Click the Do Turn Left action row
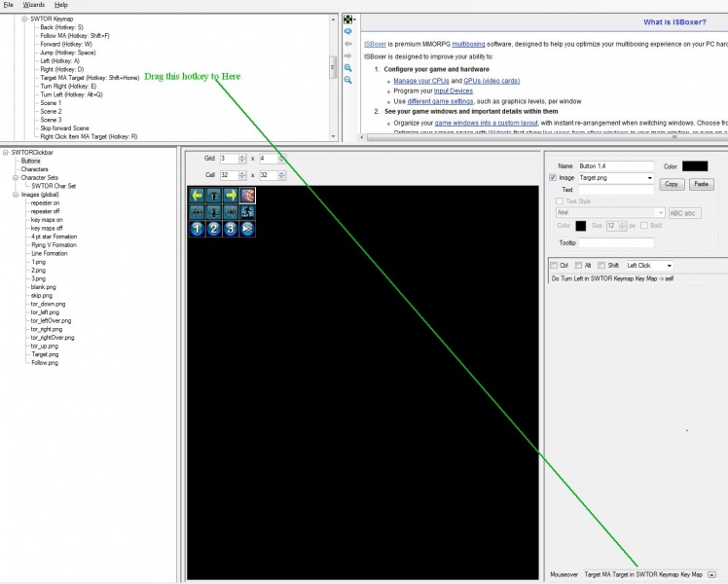This screenshot has width=728, height=584. coord(637,278)
